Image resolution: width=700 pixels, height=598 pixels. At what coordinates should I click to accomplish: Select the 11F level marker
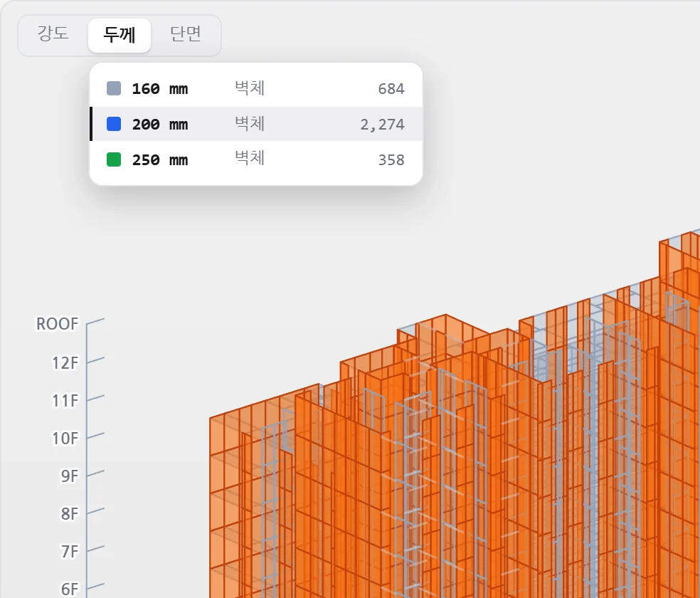pos(65,401)
